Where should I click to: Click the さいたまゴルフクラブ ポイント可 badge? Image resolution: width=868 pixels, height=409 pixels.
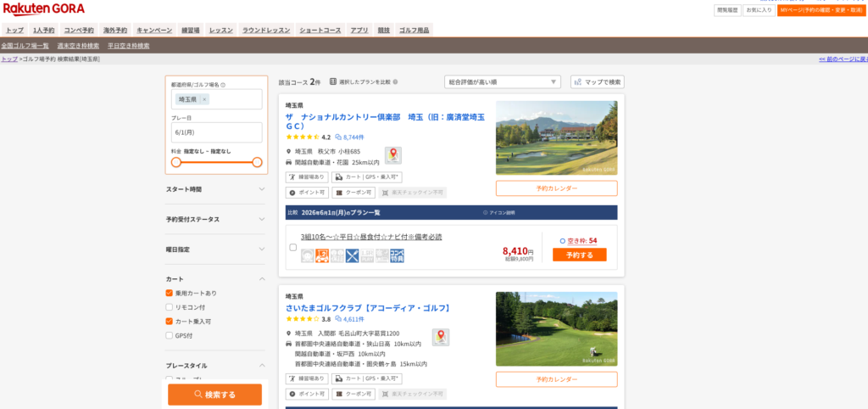[307, 394]
